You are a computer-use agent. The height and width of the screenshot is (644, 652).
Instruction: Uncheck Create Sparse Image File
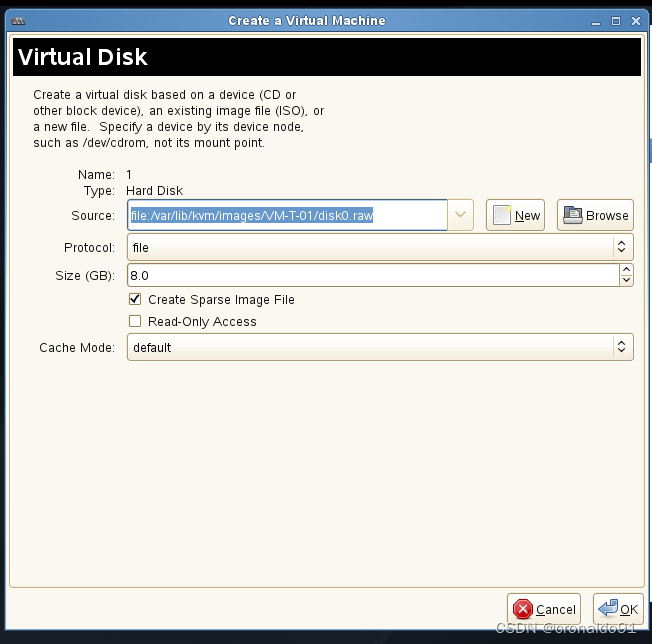coord(135,299)
